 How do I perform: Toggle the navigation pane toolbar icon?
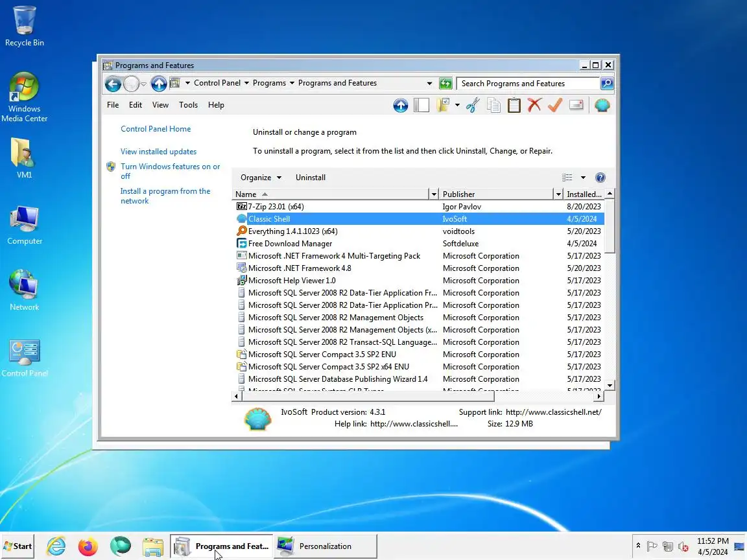pyautogui.click(x=421, y=105)
